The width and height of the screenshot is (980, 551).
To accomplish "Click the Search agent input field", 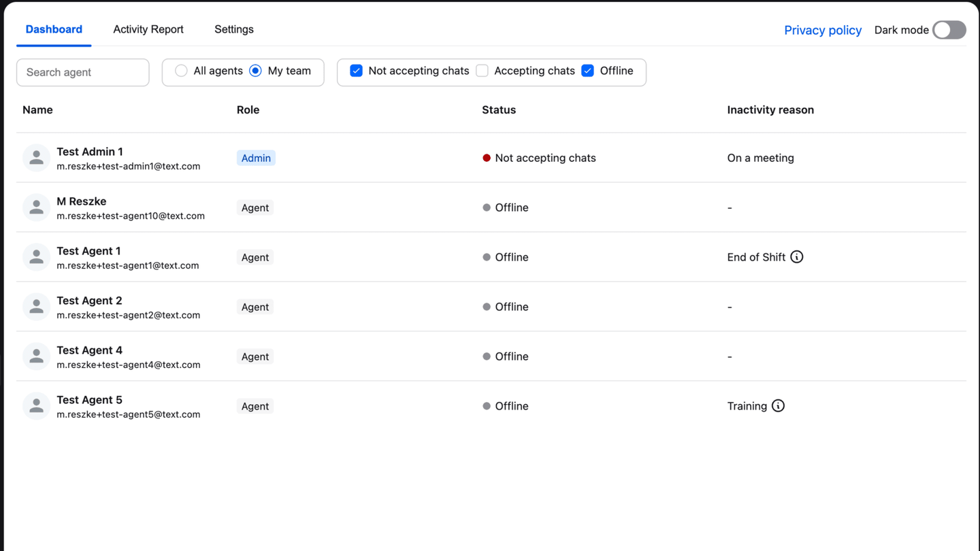I will [x=83, y=72].
